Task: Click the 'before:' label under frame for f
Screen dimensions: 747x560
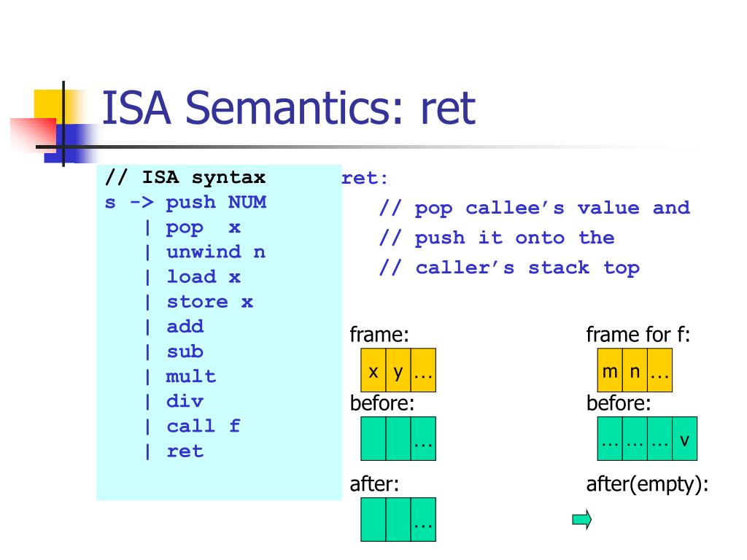Action: (x=619, y=403)
